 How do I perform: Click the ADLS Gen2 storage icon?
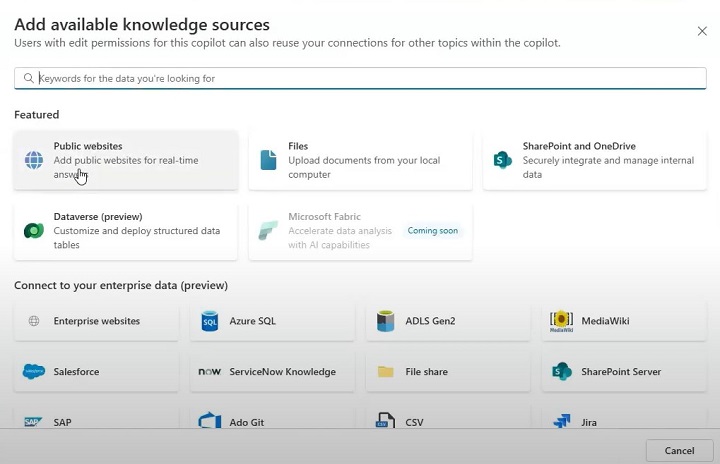[x=385, y=321]
